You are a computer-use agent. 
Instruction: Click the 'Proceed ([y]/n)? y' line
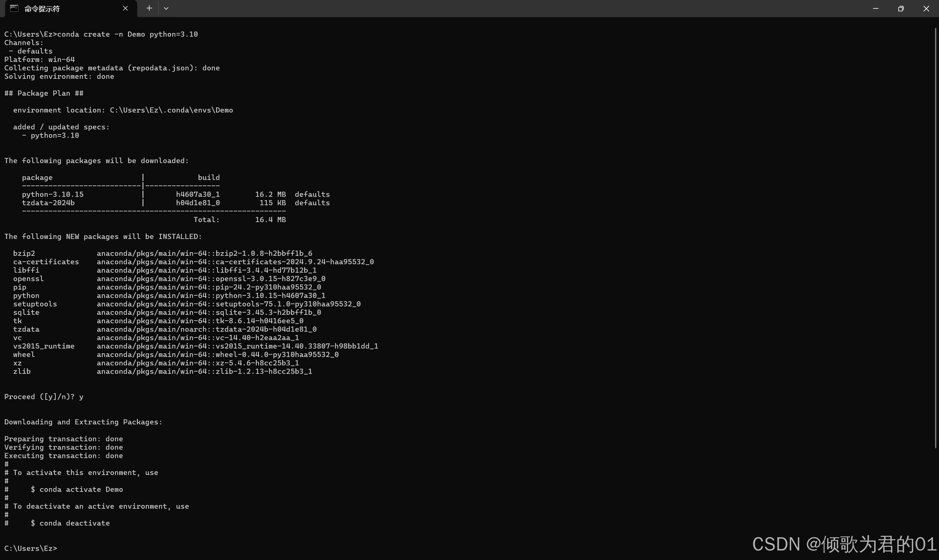coord(44,397)
